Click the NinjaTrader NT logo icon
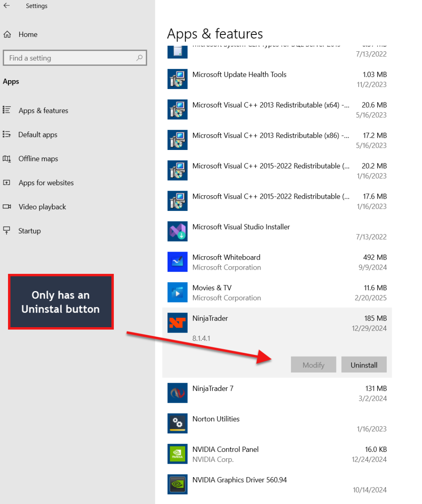 tap(177, 323)
